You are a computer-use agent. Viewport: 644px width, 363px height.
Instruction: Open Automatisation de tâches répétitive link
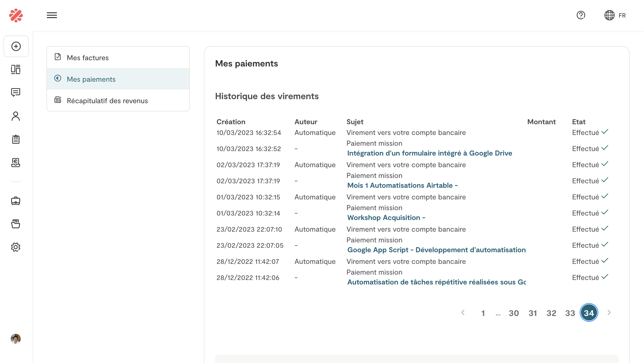click(x=436, y=282)
